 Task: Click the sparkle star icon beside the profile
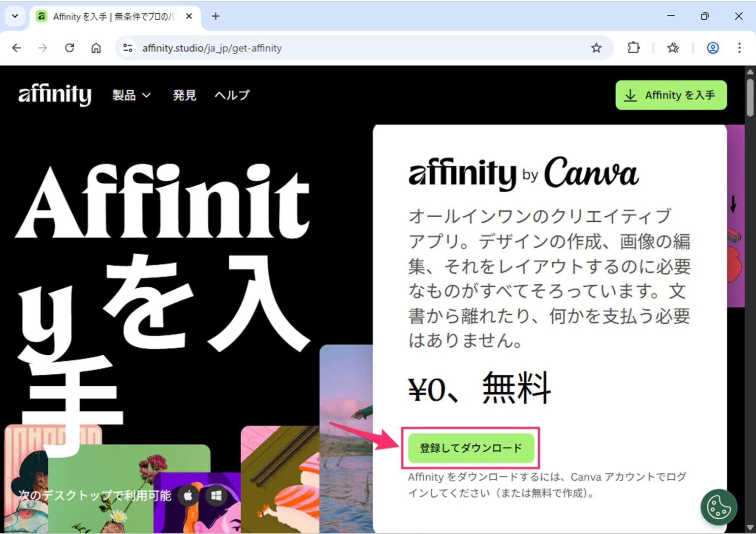(673, 48)
